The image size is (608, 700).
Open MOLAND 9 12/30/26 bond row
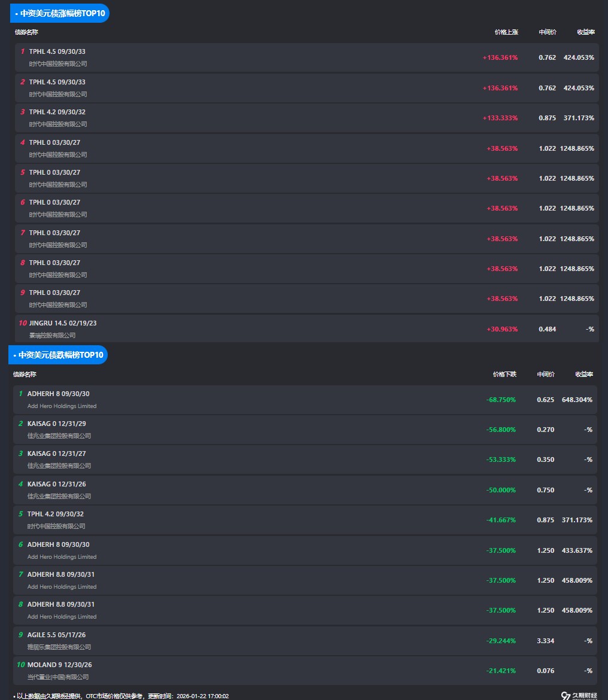tap(59, 665)
